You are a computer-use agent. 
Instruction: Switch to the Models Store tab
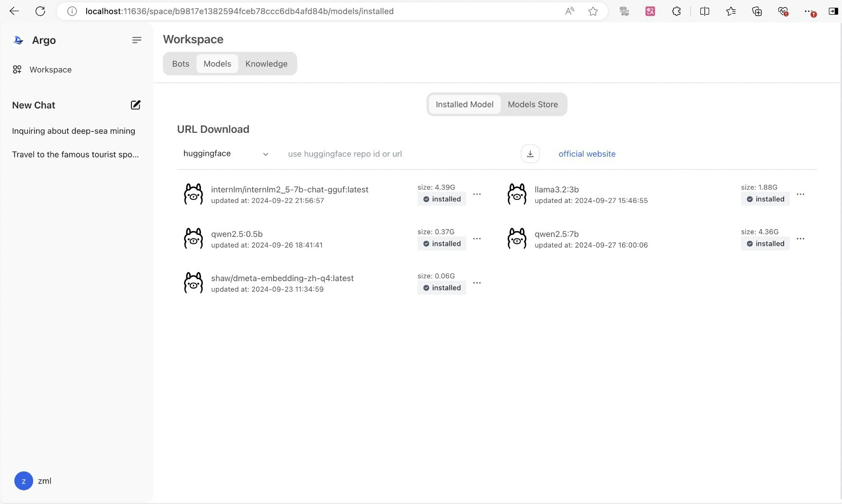coord(533,105)
